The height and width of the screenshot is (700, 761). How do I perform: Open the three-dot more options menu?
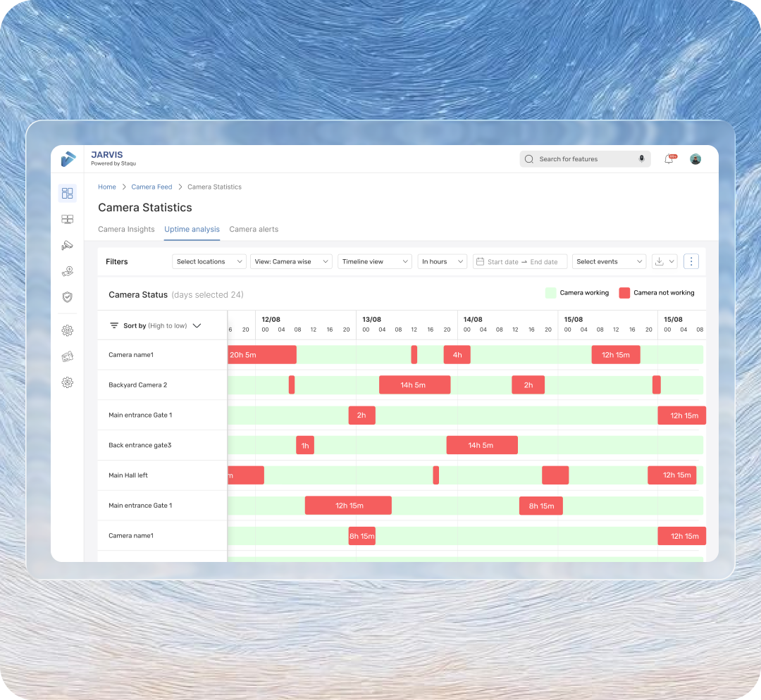[x=691, y=261]
